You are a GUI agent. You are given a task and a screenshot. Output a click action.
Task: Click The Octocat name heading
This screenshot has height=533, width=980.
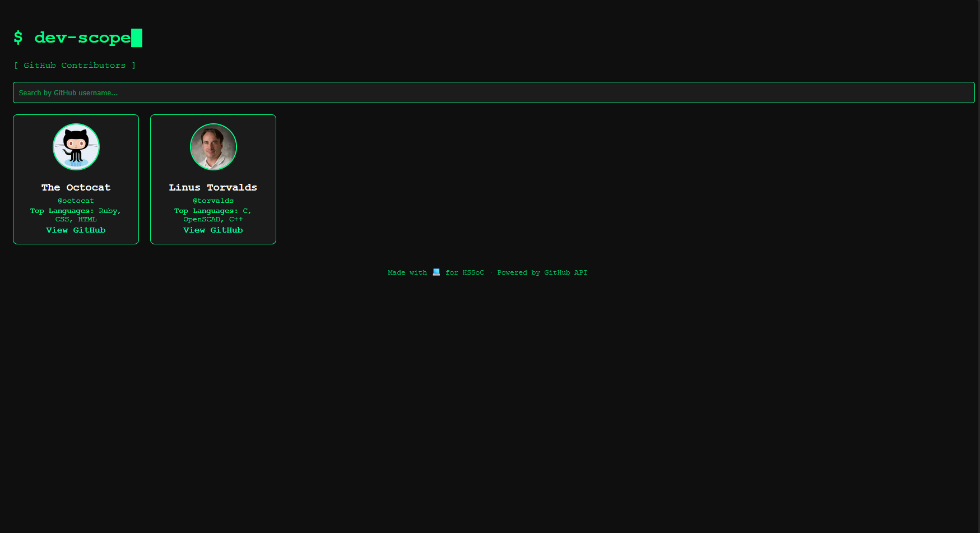pos(76,187)
